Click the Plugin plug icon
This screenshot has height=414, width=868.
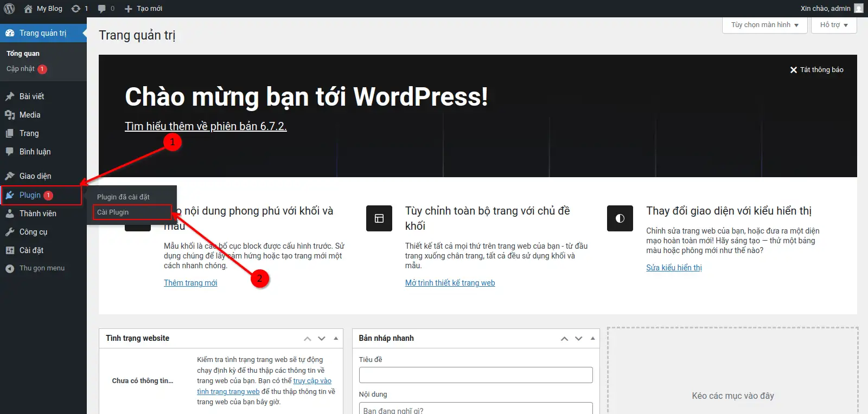tap(10, 195)
